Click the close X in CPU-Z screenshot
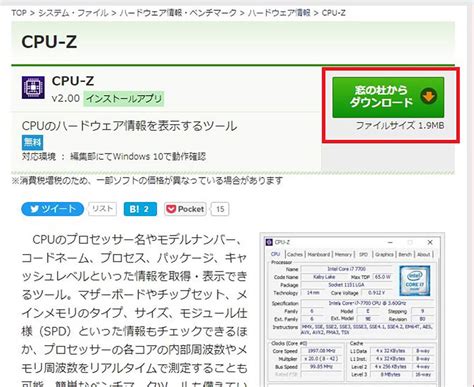Viewport: 474px width, 387px height. 430,242
